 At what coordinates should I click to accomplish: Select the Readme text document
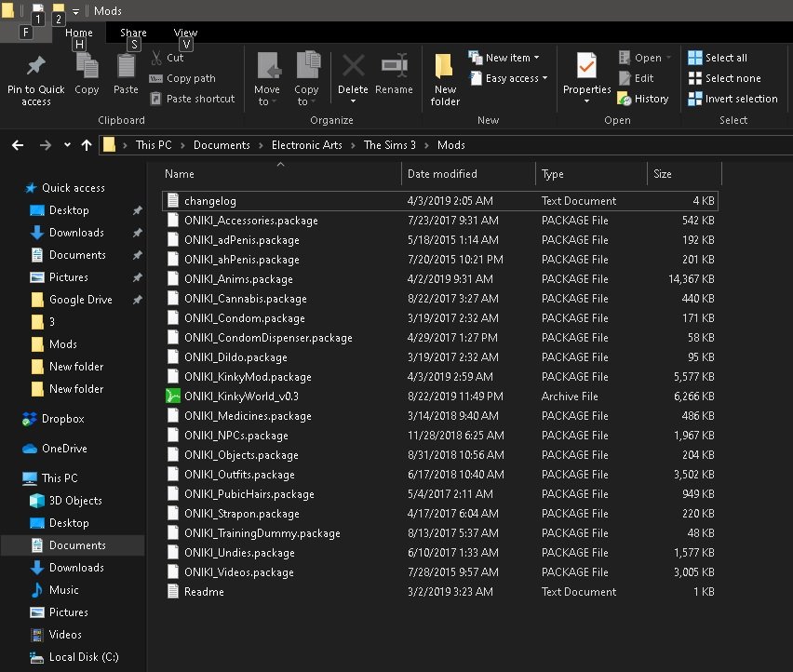click(x=440, y=592)
